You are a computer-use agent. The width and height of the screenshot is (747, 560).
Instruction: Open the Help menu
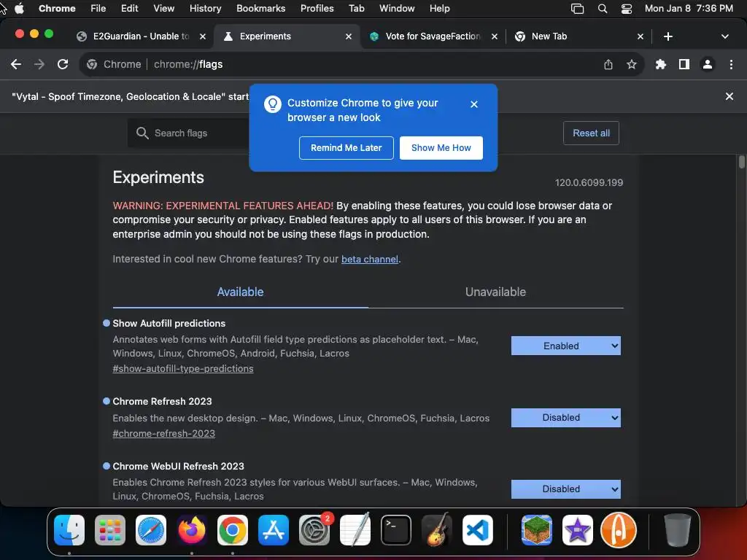[439, 9]
